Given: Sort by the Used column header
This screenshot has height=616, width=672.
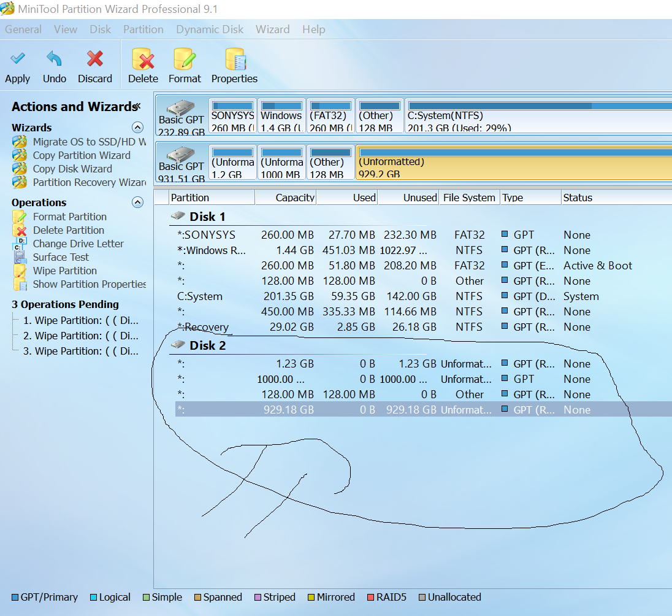Looking at the screenshot, I should point(346,198).
